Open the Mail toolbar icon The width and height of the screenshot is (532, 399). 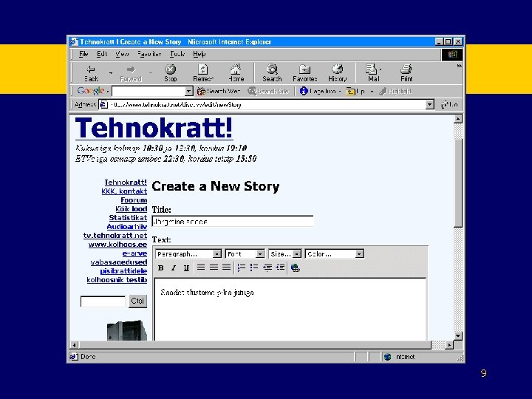tap(373, 73)
